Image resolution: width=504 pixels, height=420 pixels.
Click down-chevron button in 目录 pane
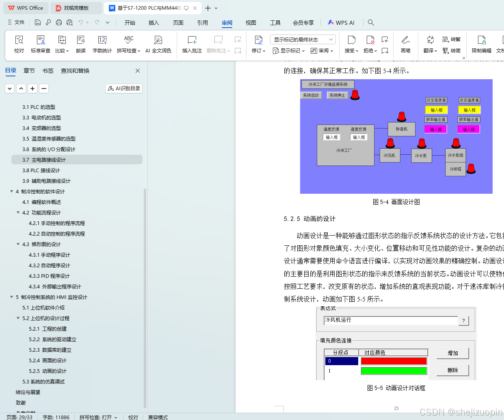(x=10, y=89)
